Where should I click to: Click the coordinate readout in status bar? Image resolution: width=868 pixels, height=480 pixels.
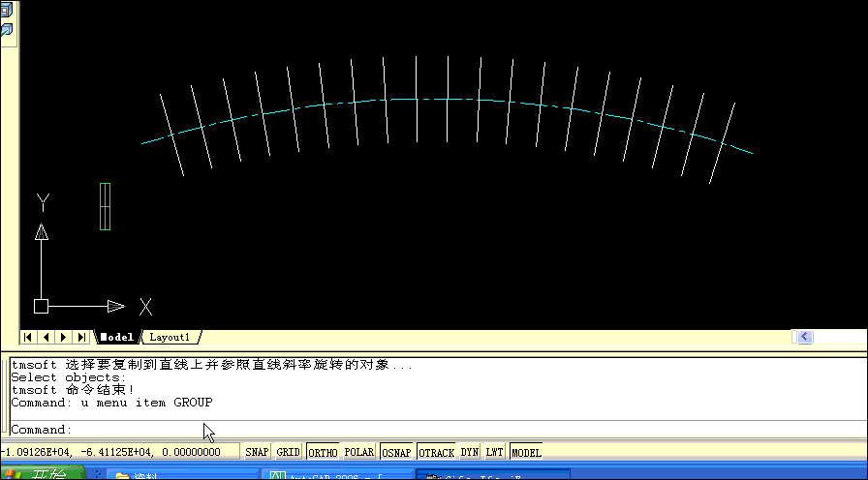(110, 452)
